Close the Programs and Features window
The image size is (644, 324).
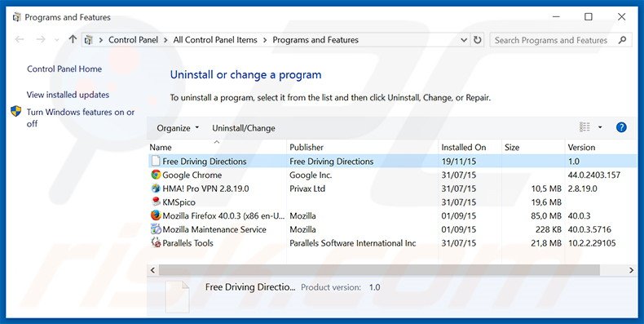pyautogui.click(x=621, y=17)
